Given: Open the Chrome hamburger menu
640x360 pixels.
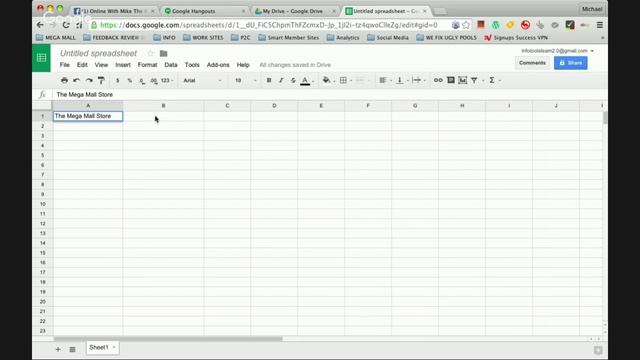Looking at the screenshot, I should pos(600,25).
